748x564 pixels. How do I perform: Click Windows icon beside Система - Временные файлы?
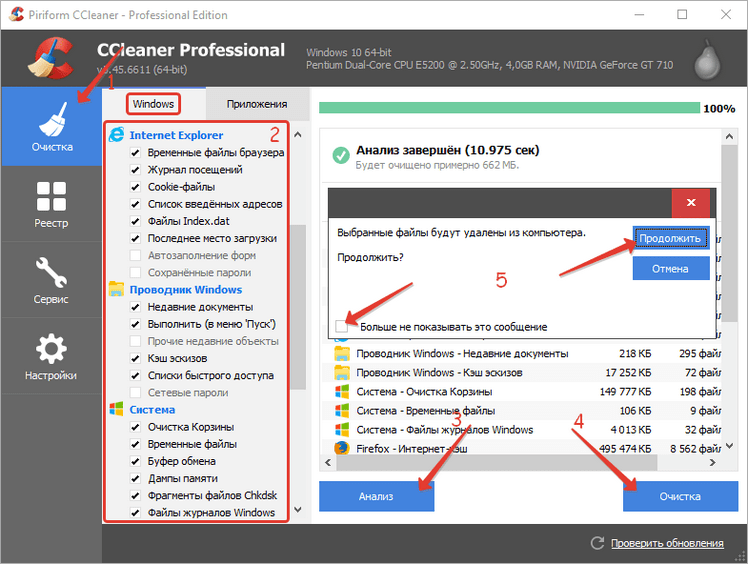[342, 411]
